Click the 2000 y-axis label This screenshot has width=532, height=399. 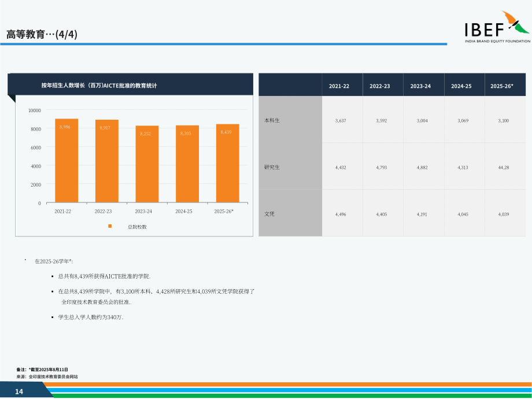click(x=36, y=184)
